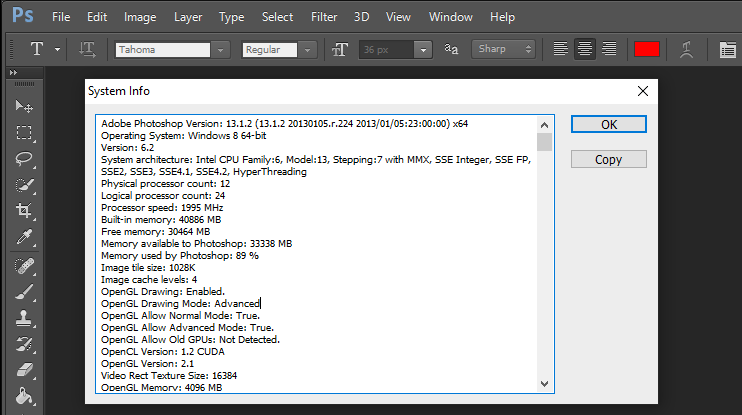
Task: Click the 'Operating System: Windows 8 64-bit' line
Action: tap(184, 136)
